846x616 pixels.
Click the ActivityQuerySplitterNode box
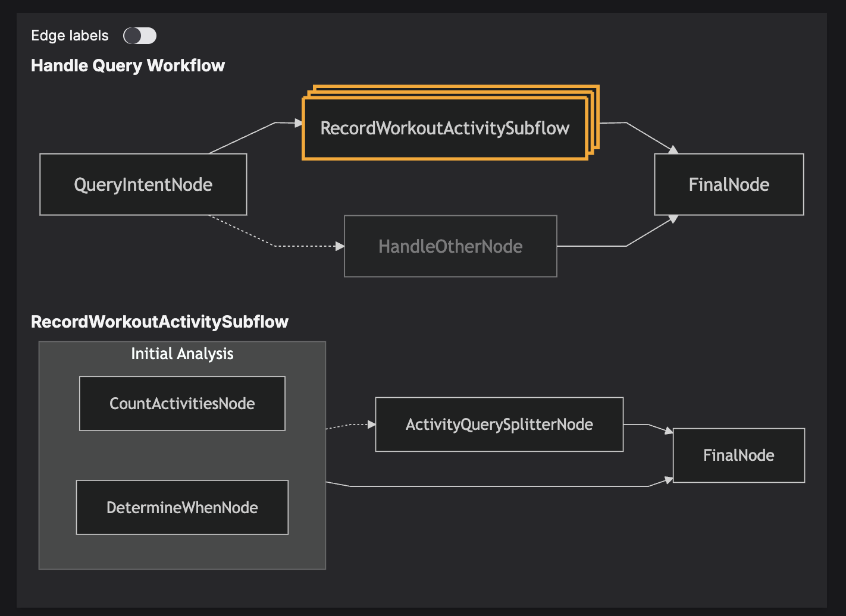click(499, 425)
